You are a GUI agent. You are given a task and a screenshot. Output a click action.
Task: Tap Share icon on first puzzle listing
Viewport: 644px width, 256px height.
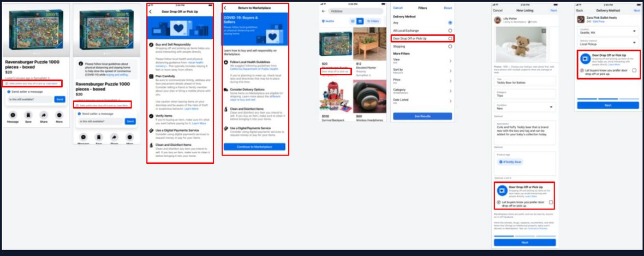coord(44,115)
